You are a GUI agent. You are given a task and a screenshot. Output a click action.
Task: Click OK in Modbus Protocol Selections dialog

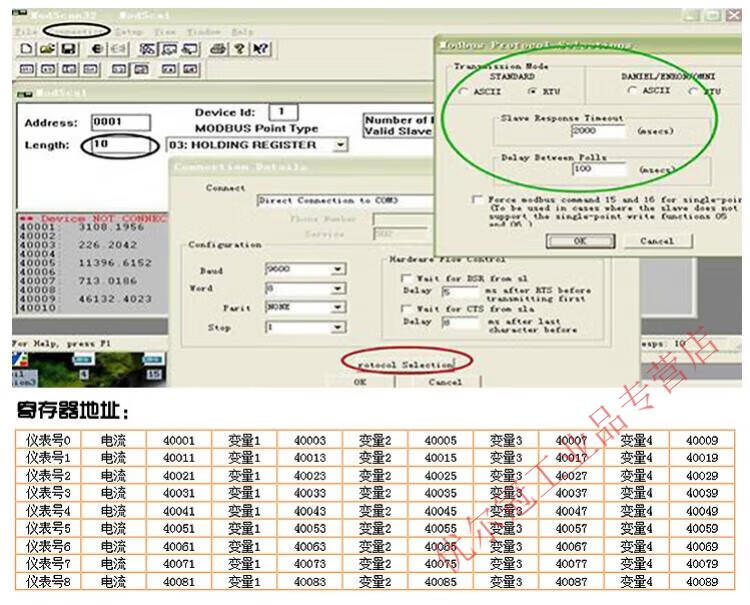click(579, 241)
